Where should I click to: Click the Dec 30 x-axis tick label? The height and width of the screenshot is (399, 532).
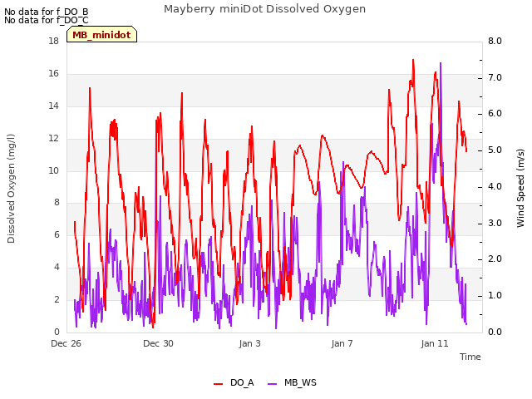tap(158, 343)
